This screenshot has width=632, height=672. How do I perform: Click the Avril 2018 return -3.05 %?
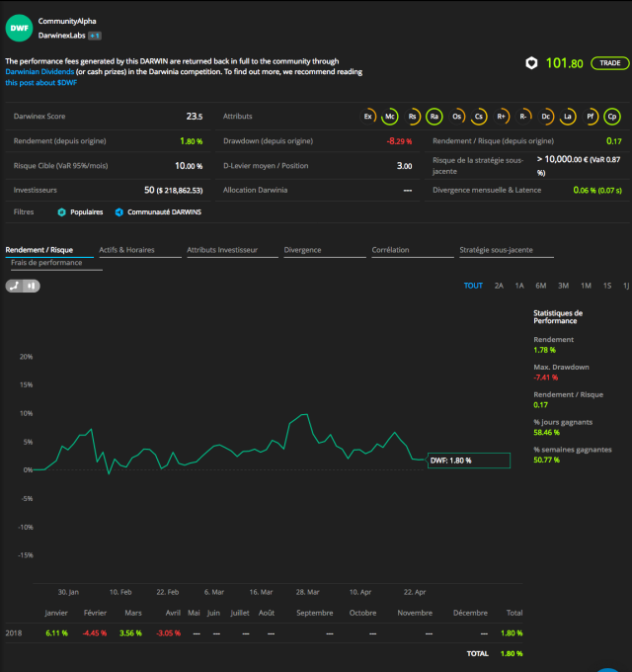click(x=168, y=633)
